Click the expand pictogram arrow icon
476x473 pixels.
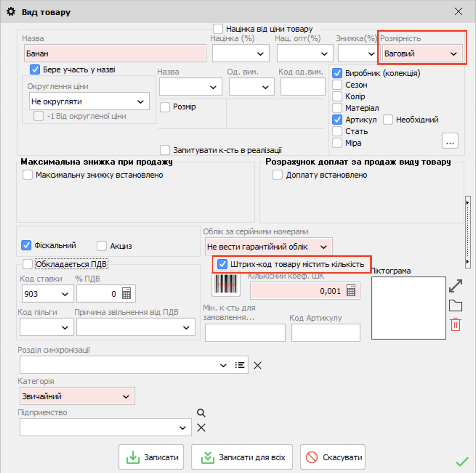point(455,286)
